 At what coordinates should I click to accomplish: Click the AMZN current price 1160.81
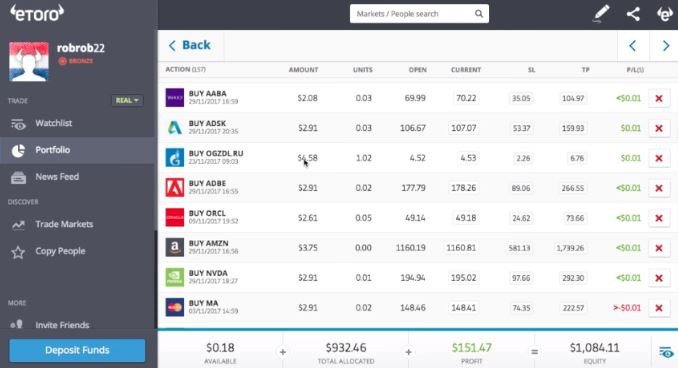[x=461, y=248]
